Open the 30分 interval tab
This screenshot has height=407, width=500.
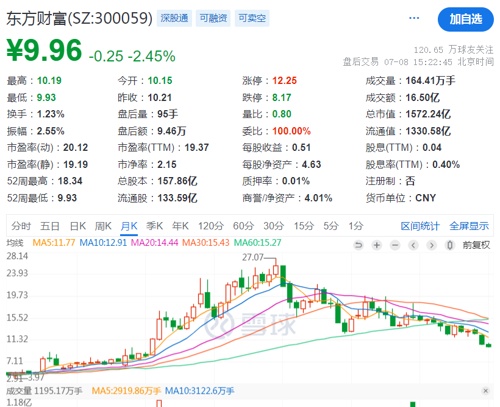click(274, 226)
